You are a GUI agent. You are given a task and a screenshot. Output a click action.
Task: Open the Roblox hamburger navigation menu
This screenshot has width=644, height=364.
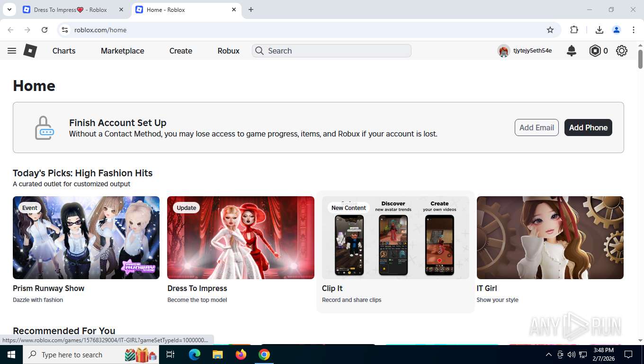(x=12, y=51)
